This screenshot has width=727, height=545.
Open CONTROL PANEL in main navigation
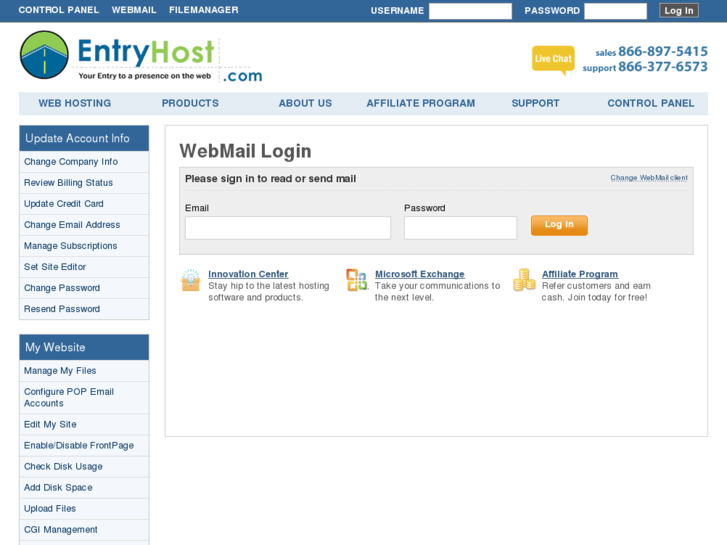[x=651, y=103]
